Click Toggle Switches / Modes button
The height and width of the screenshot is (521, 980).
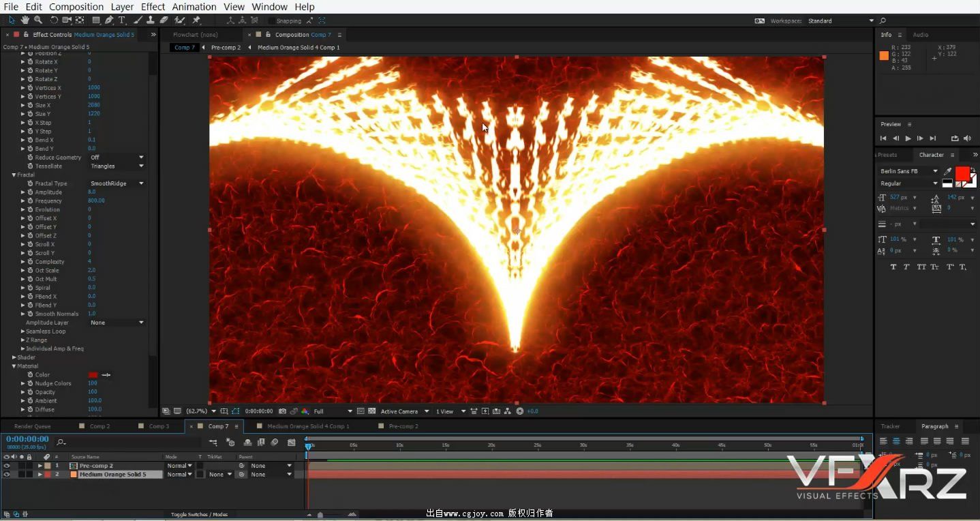[199, 514]
